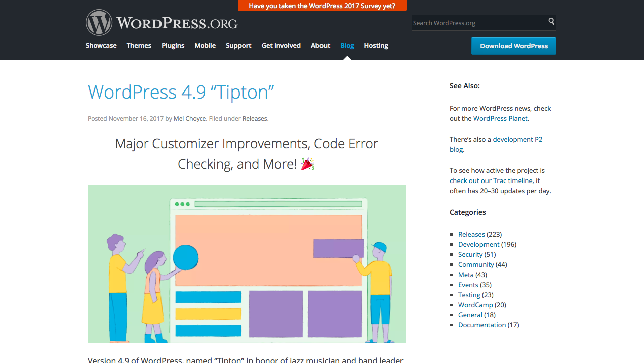Open the Development category

coord(479,245)
